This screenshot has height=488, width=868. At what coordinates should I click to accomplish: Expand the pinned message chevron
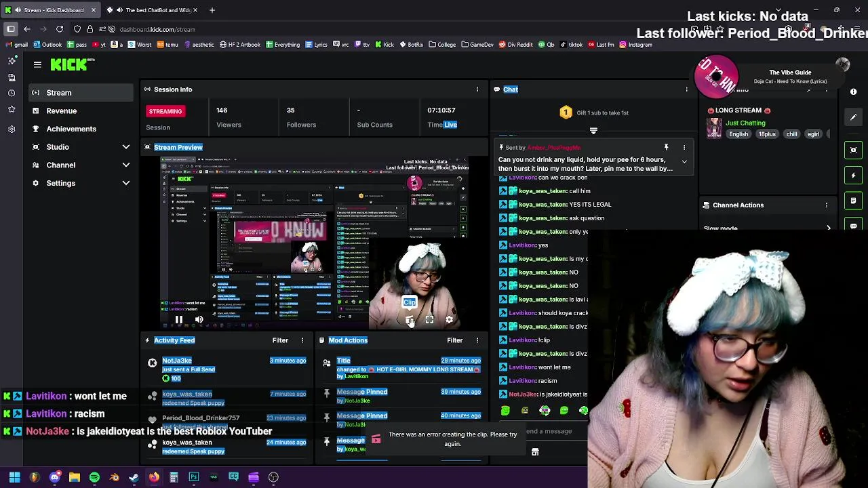pyautogui.click(x=684, y=161)
